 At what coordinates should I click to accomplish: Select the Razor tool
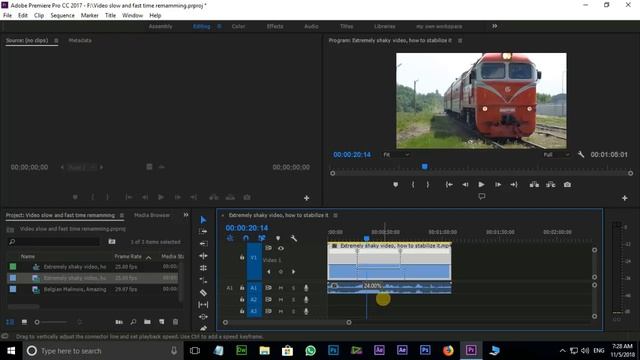point(203,293)
